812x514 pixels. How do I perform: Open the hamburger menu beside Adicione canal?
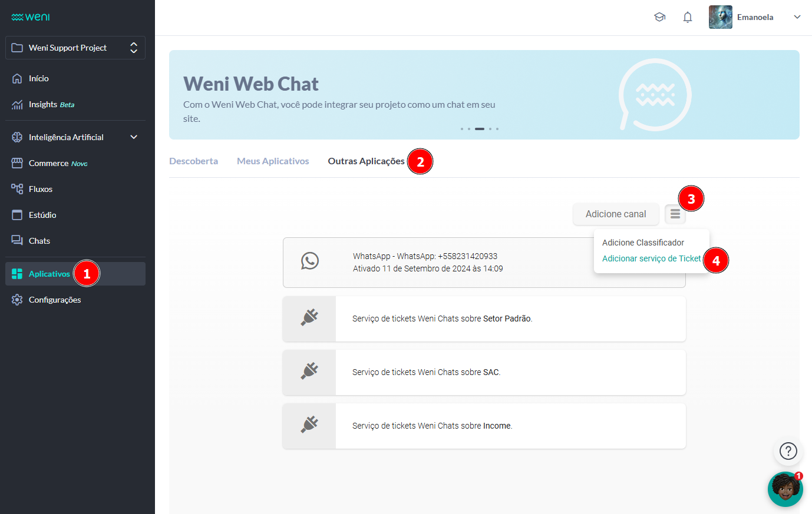[675, 214]
